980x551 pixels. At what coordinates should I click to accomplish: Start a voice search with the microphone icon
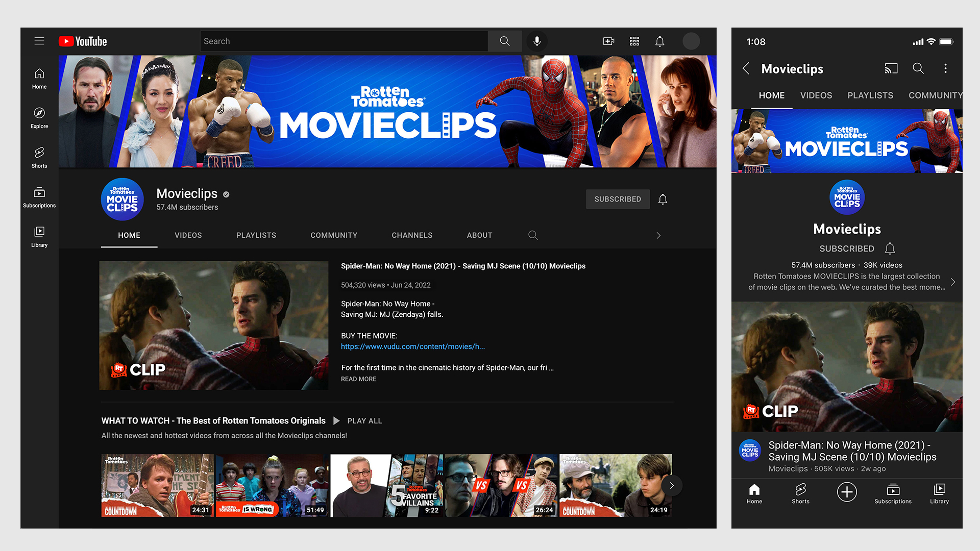537,41
